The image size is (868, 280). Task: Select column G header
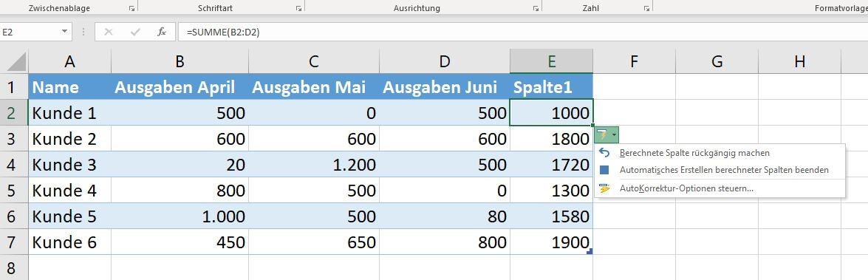click(x=717, y=61)
